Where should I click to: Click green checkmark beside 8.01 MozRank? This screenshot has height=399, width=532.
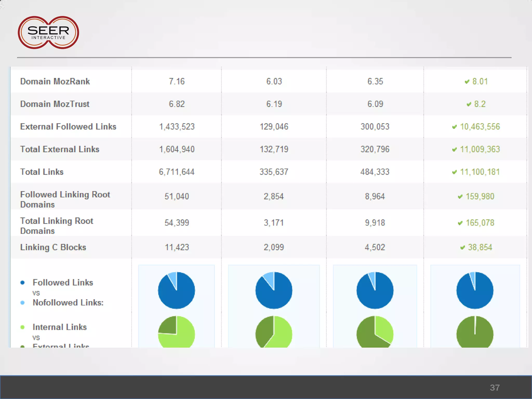click(467, 82)
